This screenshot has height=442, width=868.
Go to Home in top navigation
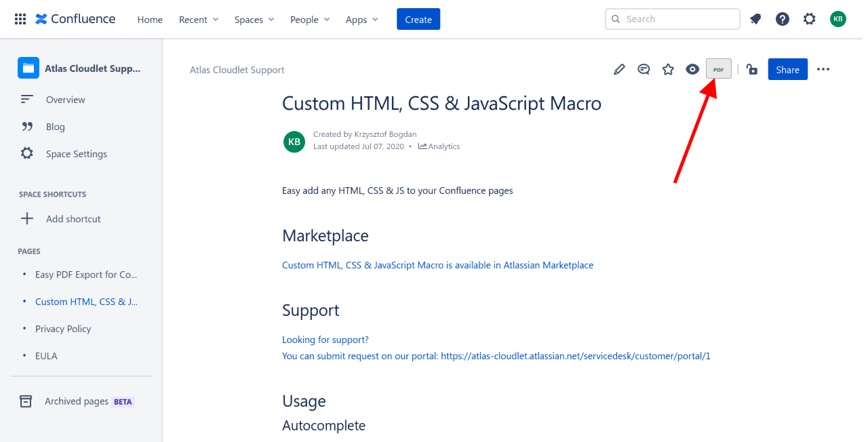coord(150,20)
